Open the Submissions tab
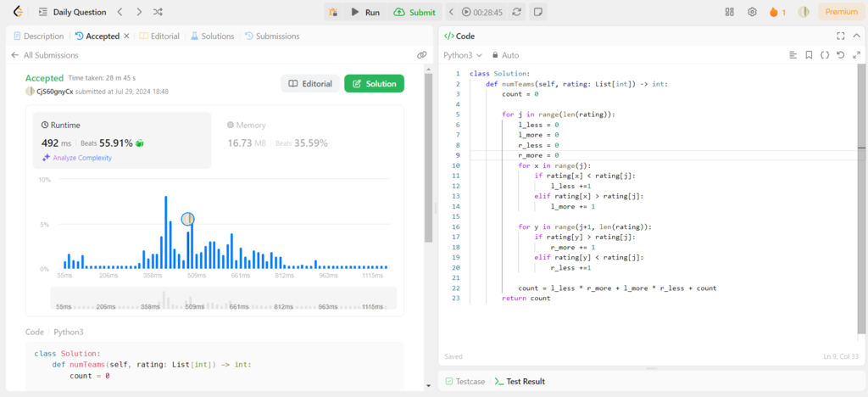868x397 pixels. click(272, 36)
